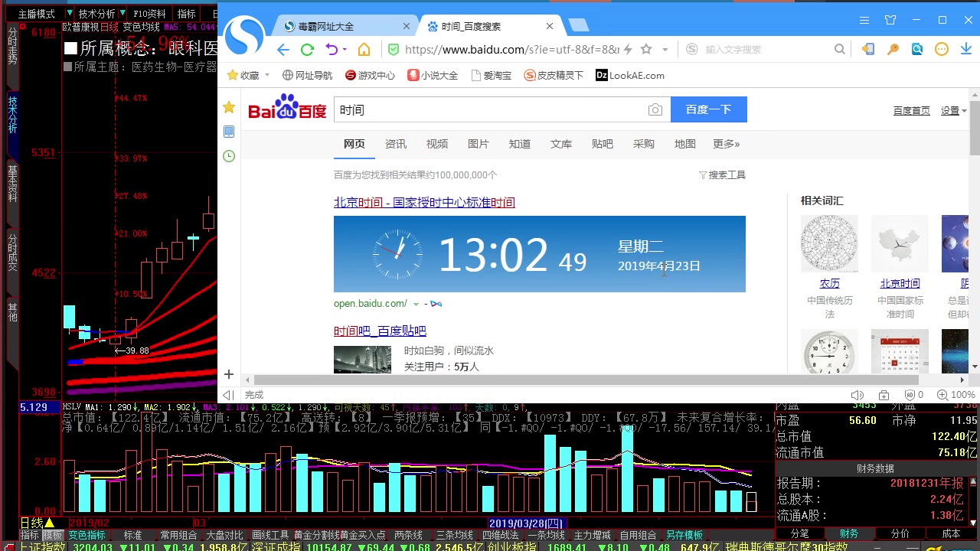Open the LookAE.com bookmark
The height and width of the screenshot is (551, 980).
pos(630,75)
